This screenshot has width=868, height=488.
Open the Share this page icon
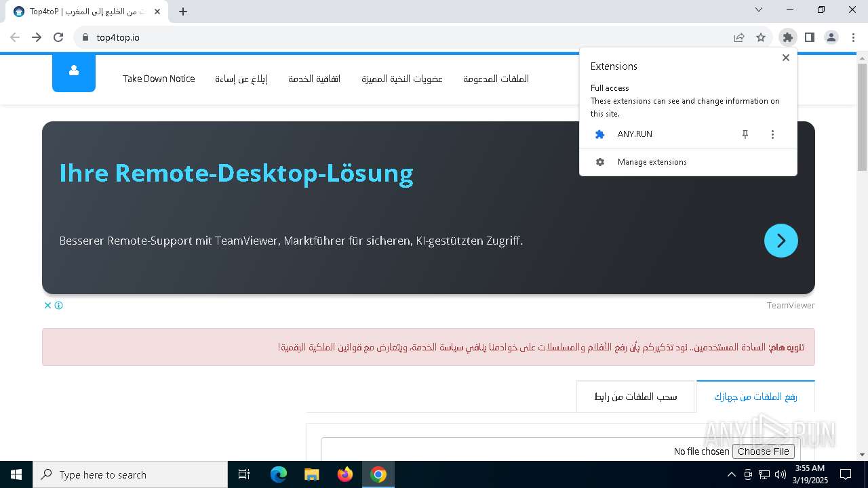coord(739,37)
